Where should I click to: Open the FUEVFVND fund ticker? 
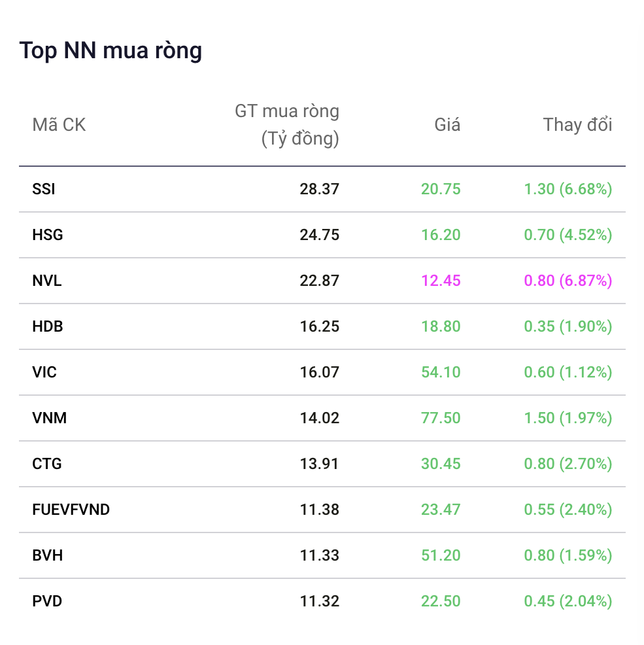coord(71,510)
